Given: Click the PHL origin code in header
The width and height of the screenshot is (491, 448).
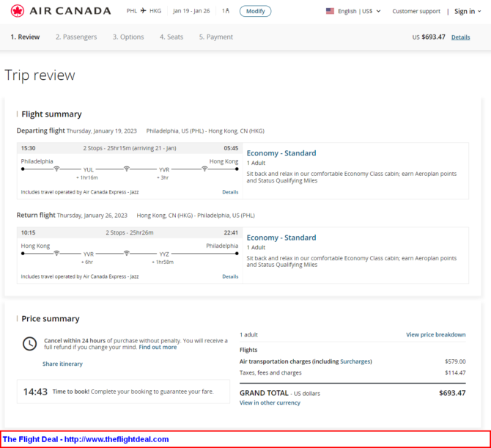Looking at the screenshot, I should [x=132, y=11].
